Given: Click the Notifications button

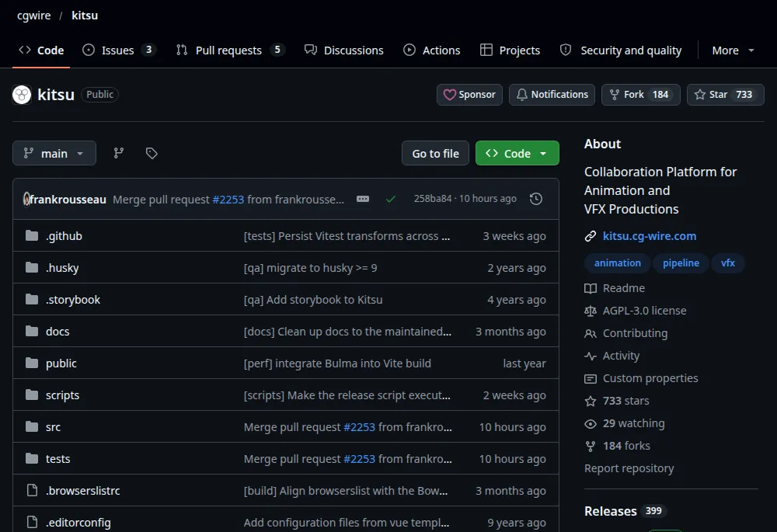Looking at the screenshot, I should click(552, 95).
